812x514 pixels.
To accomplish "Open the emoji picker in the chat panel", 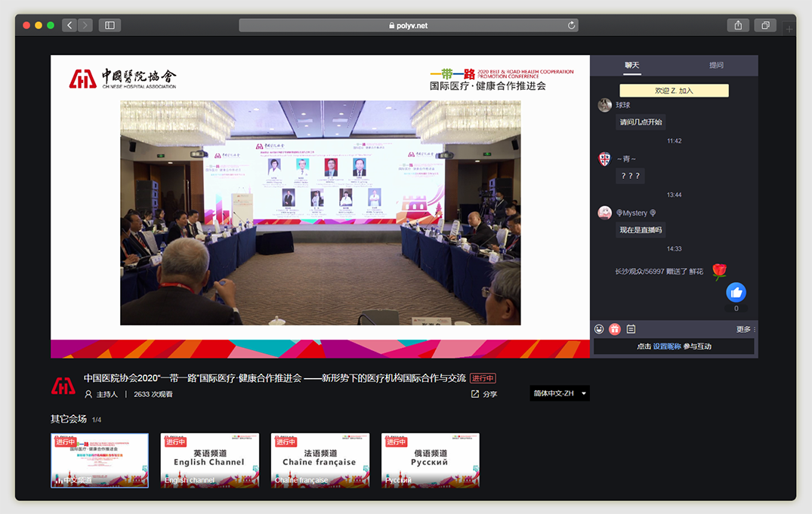I will pos(599,328).
